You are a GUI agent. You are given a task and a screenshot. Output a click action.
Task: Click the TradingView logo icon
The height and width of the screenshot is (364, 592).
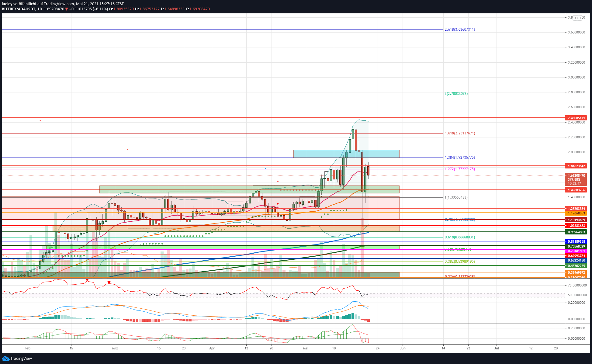click(6, 359)
